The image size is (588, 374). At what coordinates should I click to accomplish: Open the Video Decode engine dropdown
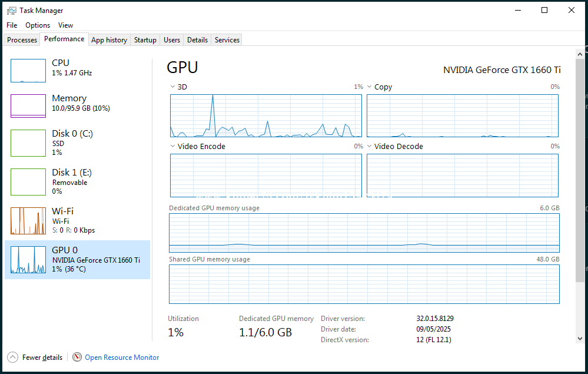370,147
